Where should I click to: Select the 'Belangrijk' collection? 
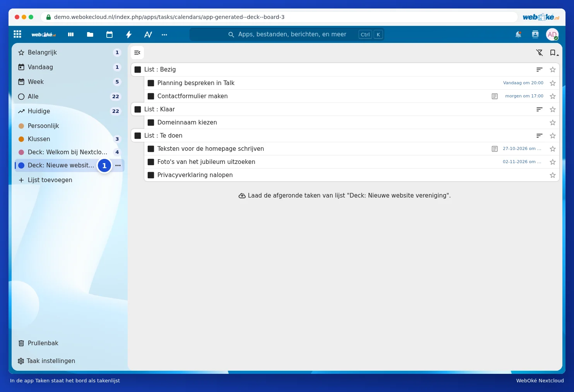click(70, 53)
